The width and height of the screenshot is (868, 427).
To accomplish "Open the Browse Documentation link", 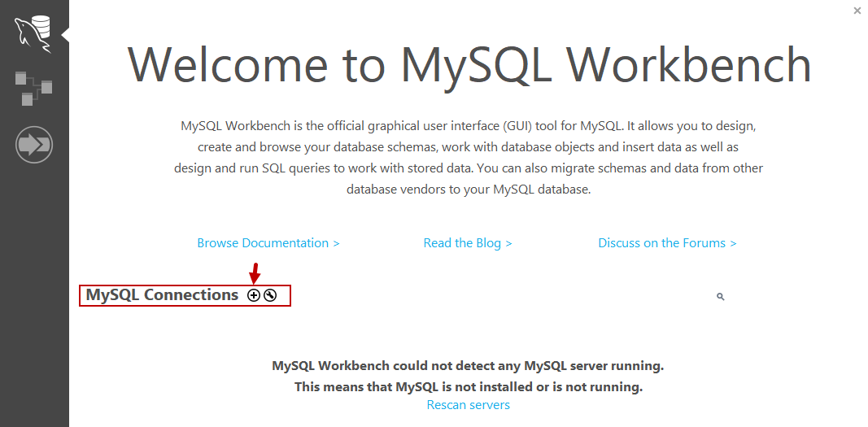I will coord(268,243).
